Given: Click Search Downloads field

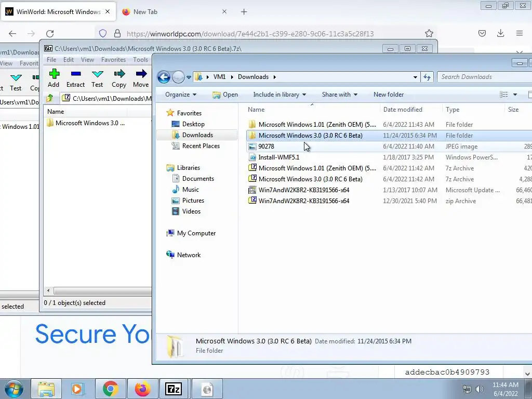Looking at the screenshot, I should click(x=485, y=77).
